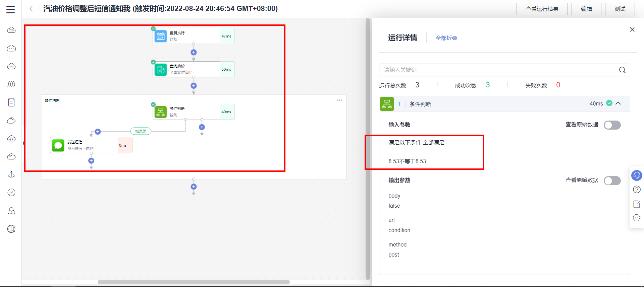
Task: Click the 如果是 branch label
Action: [x=141, y=131]
